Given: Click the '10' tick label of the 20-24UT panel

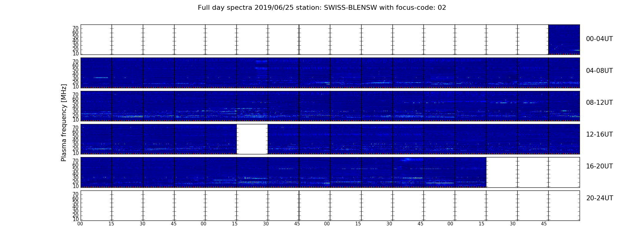Looking at the screenshot, I should (x=75, y=219).
